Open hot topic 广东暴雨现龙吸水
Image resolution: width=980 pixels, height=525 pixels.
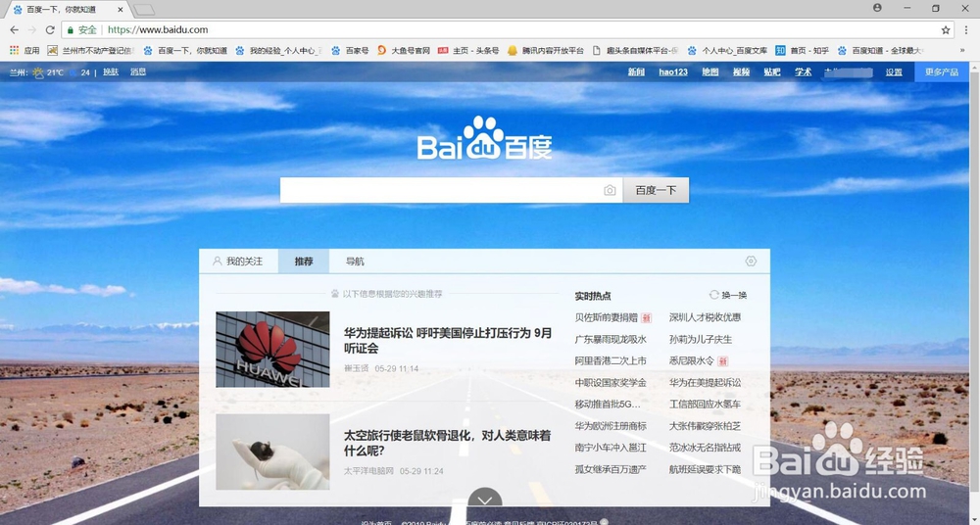(611, 339)
